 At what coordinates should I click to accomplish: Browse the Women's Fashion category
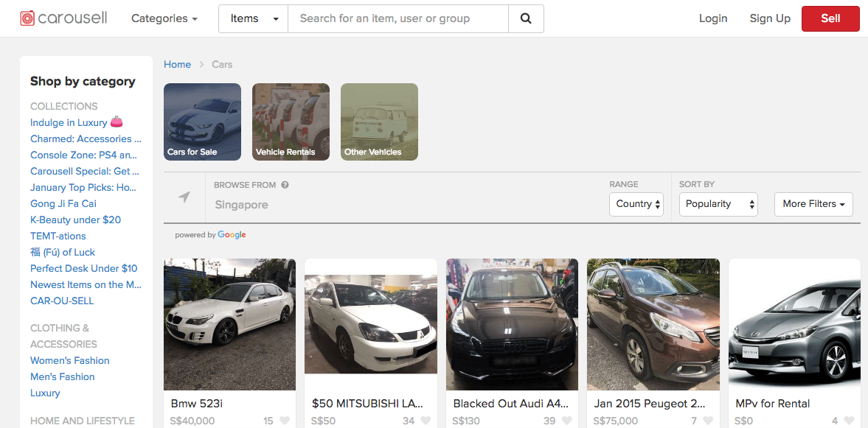tap(70, 360)
